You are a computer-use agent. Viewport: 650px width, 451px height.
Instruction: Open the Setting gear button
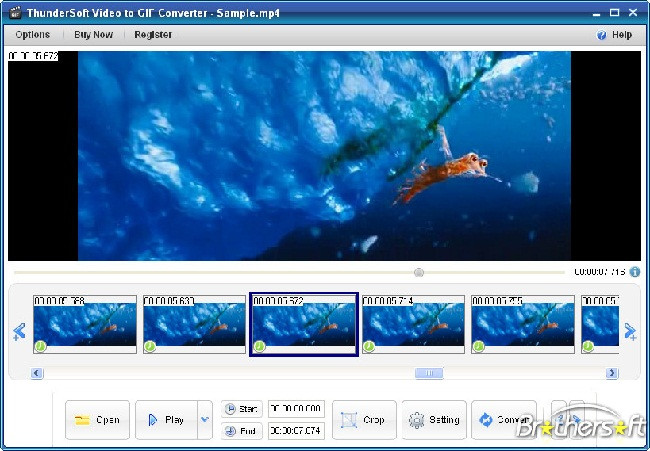434,420
